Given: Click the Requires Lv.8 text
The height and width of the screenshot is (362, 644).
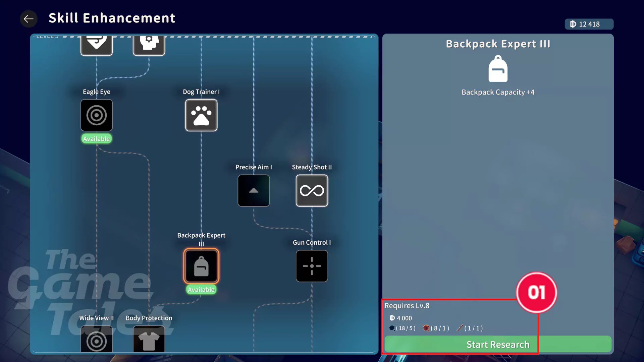Looking at the screenshot, I should coord(407,306).
